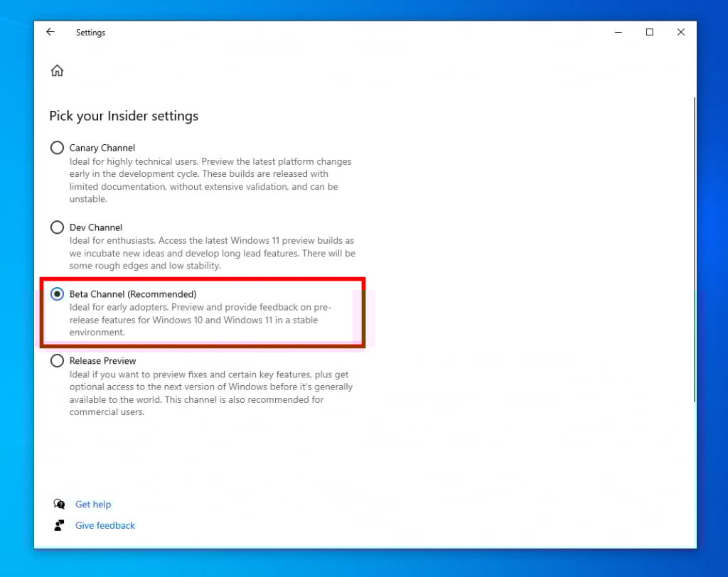Select the Canary Channel radio button

(x=57, y=148)
